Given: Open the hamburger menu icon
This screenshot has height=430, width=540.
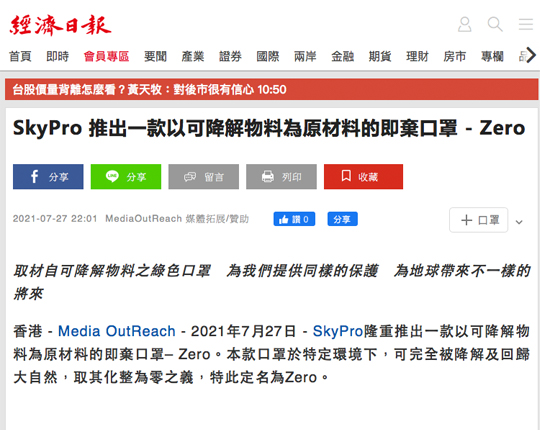Looking at the screenshot, I should (x=526, y=24).
